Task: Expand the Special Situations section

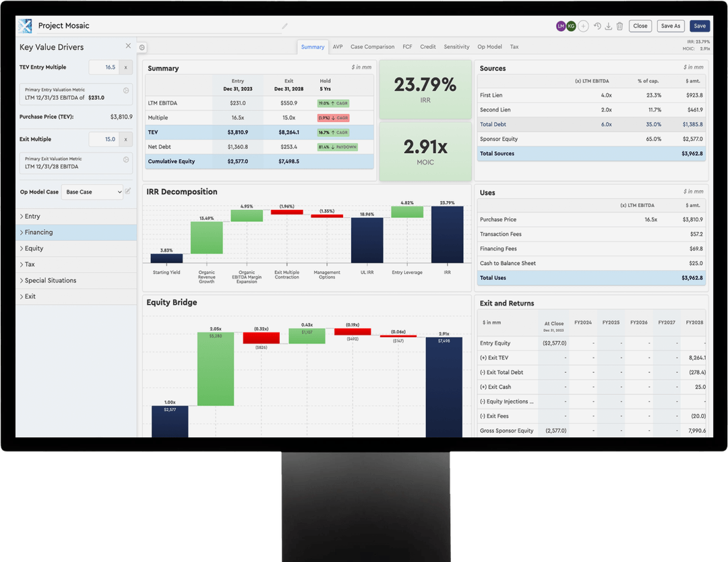Action: pos(50,281)
